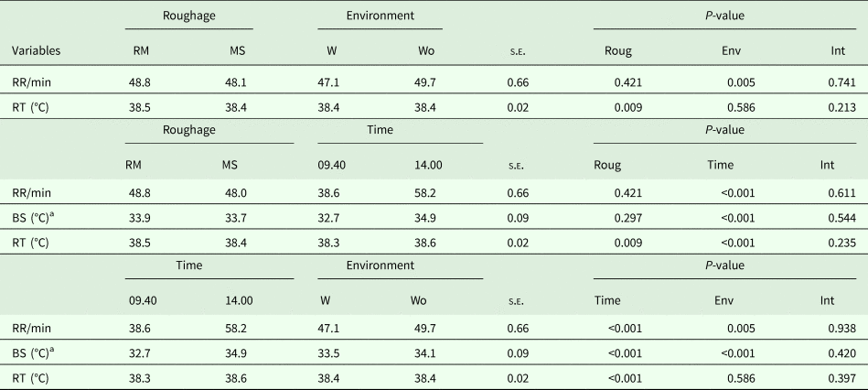
Task: Click RR/min row label in first section
Action: [32, 82]
